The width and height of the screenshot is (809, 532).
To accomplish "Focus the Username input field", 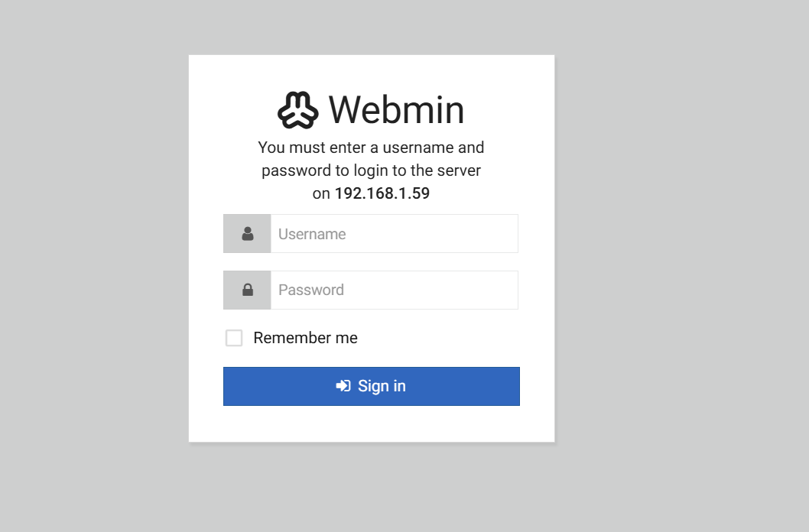I will 395,234.
